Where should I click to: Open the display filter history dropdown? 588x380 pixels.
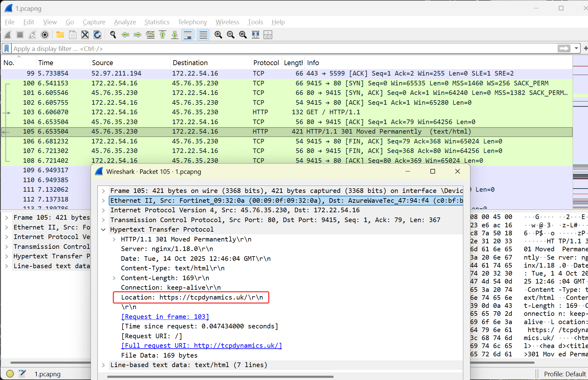pos(576,49)
